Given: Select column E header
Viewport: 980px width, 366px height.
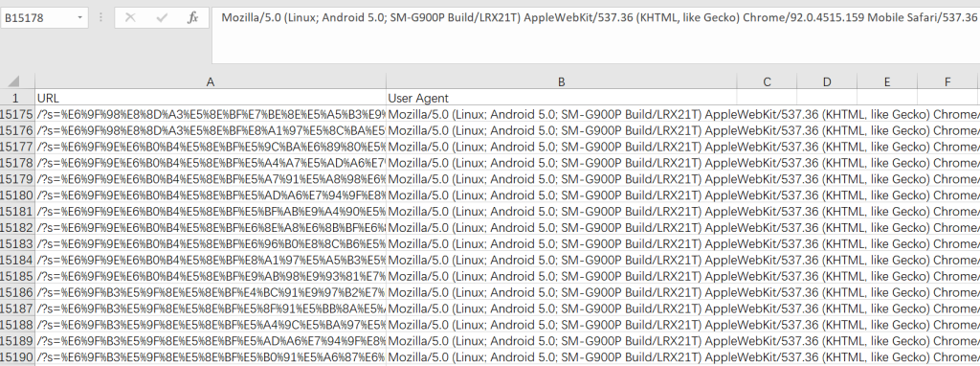Looking at the screenshot, I should coord(887,82).
